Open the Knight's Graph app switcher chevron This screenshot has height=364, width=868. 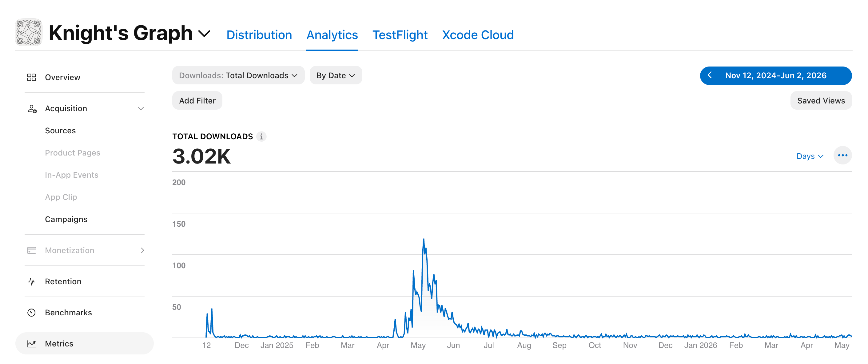coord(204,33)
